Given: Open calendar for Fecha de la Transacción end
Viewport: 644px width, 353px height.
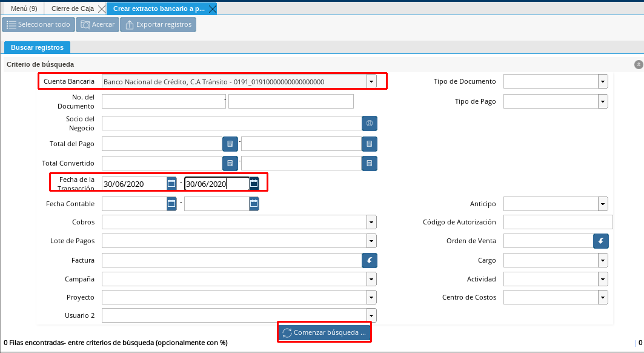Looking at the screenshot, I should click(254, 183).
